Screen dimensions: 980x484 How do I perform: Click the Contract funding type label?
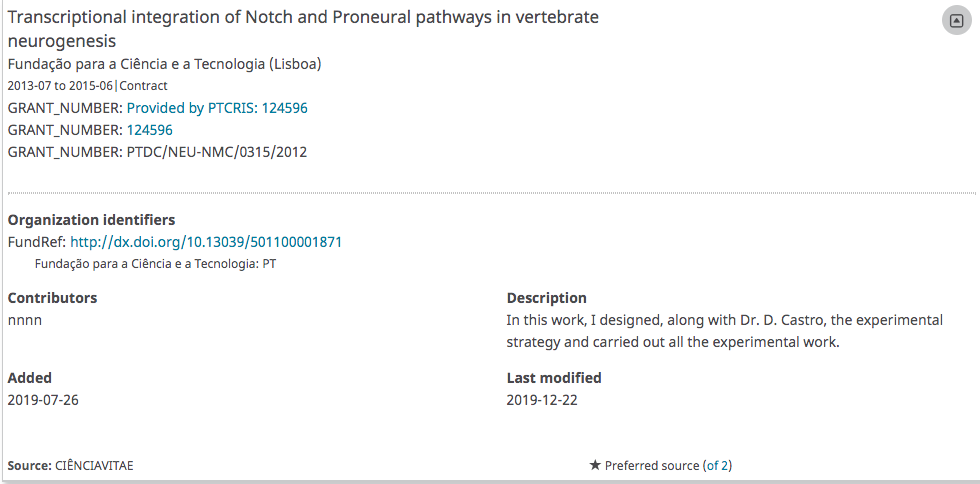[x=143, y=86]
